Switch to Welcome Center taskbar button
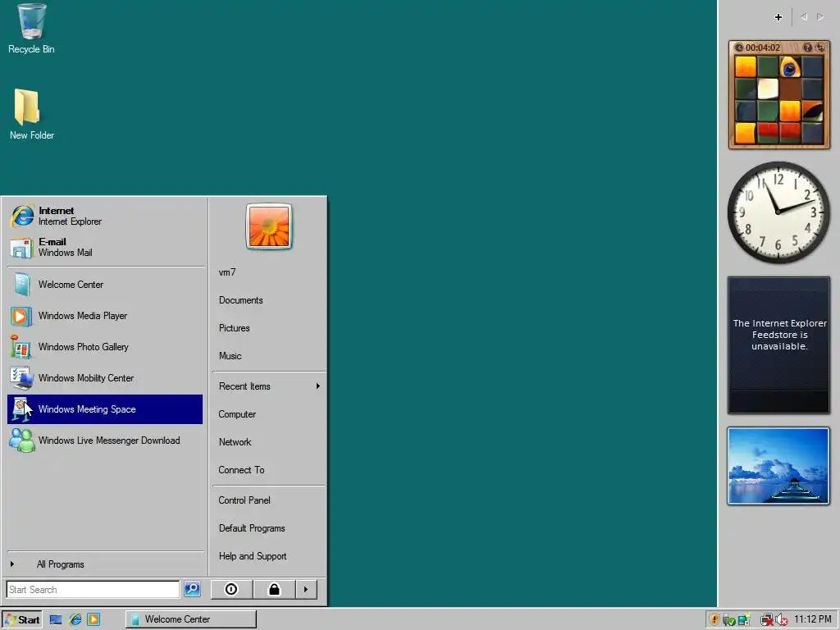This screenshot has height=630, width=840. (190, 619)
